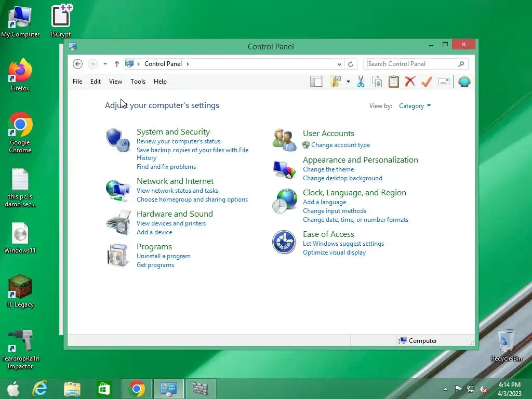
Task: Click in the Search Control Panel box
Action: pyautogui.click(x=416, y=64)
